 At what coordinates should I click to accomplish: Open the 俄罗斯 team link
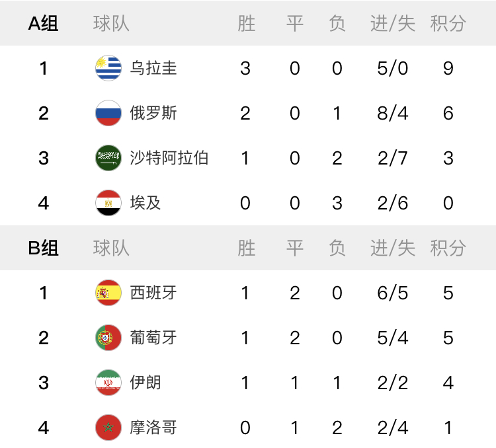point(153,113)
